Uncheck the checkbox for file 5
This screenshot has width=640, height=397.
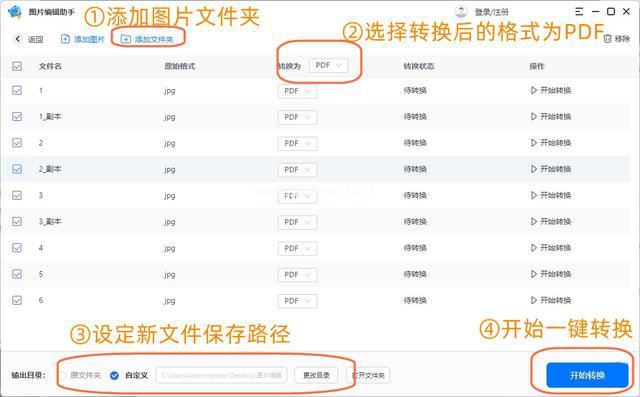17,274
